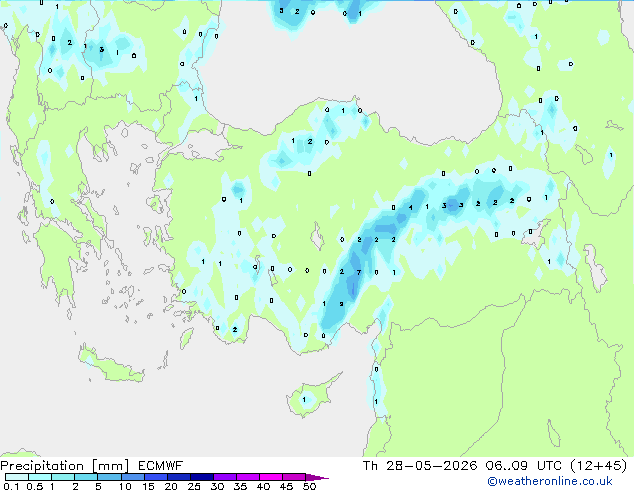Click the "7" precipitation value on the map
Viewport: 634px width, 490px height.
click(x=359, y=272)
